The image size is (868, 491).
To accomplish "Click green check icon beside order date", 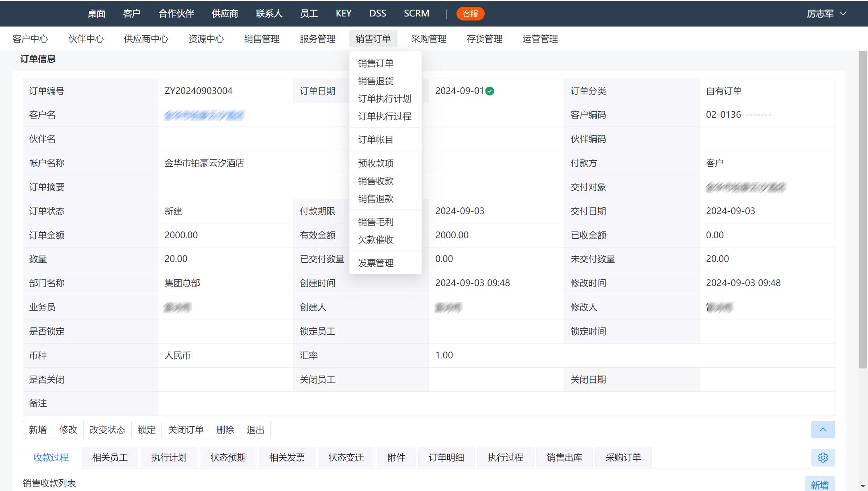I will tap(489, 91).
